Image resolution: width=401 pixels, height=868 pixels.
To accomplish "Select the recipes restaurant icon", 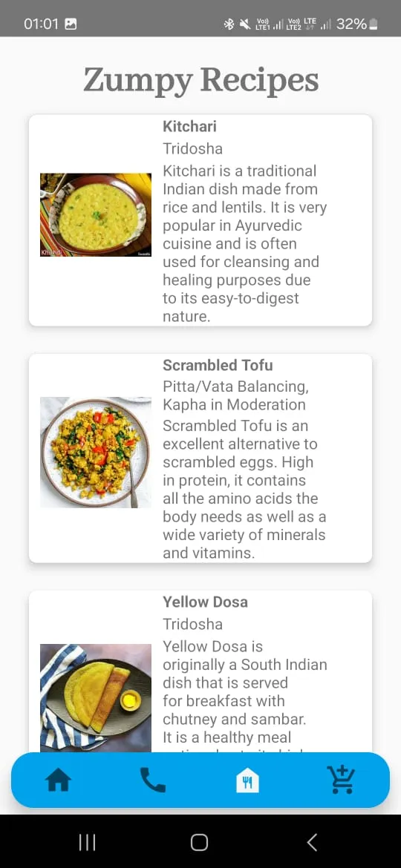I will [247, 781].
